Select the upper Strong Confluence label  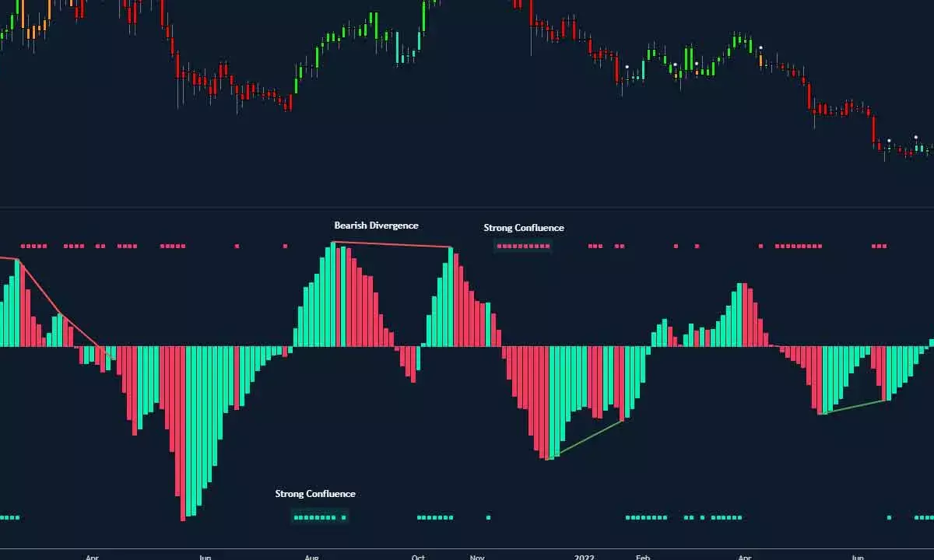tap(523, 227)
